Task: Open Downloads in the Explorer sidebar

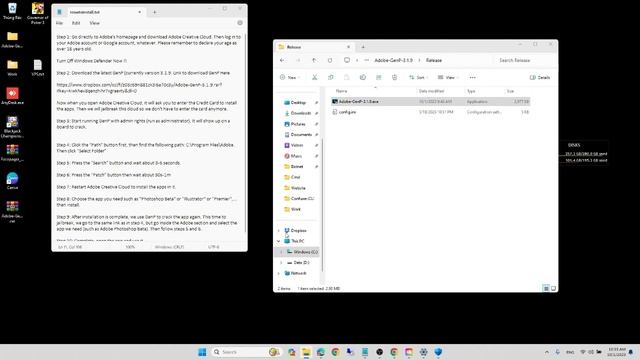Action: 300,113
